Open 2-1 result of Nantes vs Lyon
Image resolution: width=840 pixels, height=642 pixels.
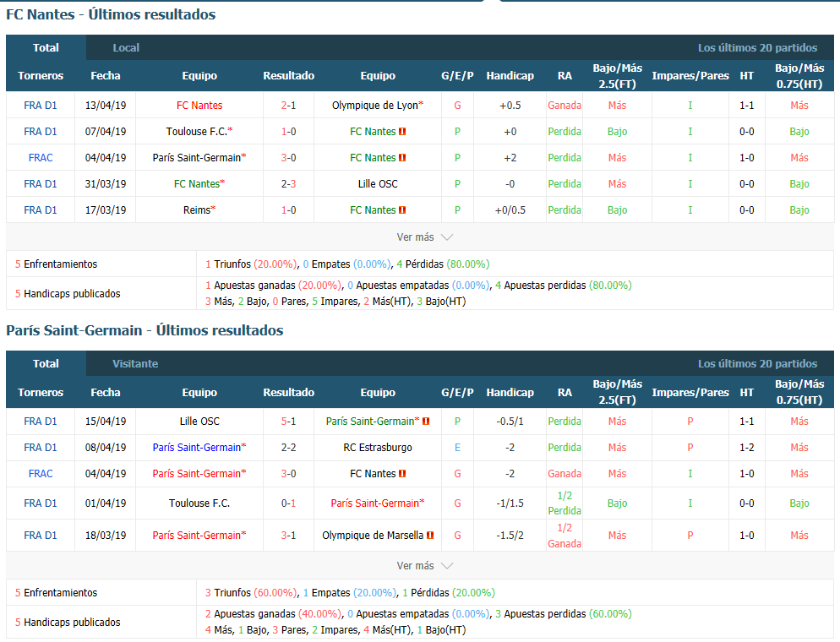coord(288,106)
